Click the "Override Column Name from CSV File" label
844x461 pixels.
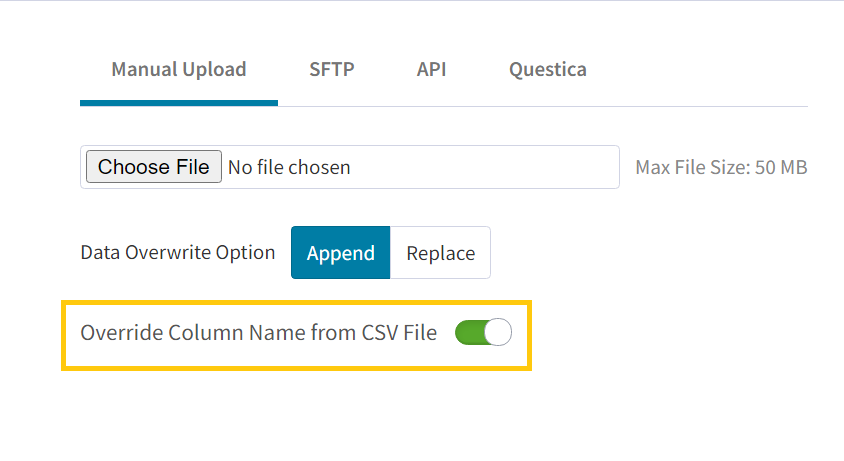pos(258,333)
